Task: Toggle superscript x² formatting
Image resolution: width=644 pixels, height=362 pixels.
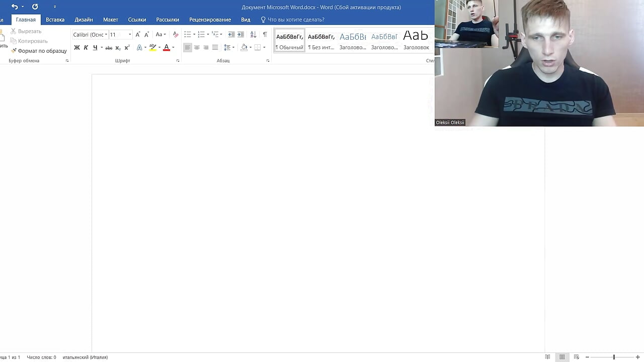Action: pos(127,48)
